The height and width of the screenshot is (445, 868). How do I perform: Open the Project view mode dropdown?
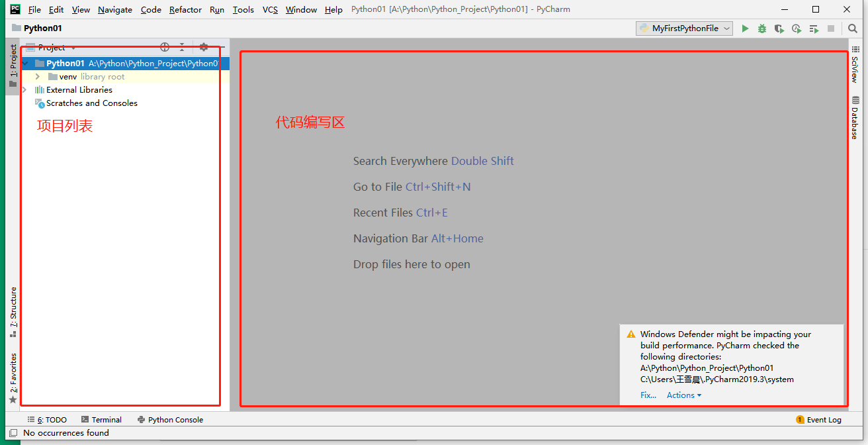click(56, 48)
